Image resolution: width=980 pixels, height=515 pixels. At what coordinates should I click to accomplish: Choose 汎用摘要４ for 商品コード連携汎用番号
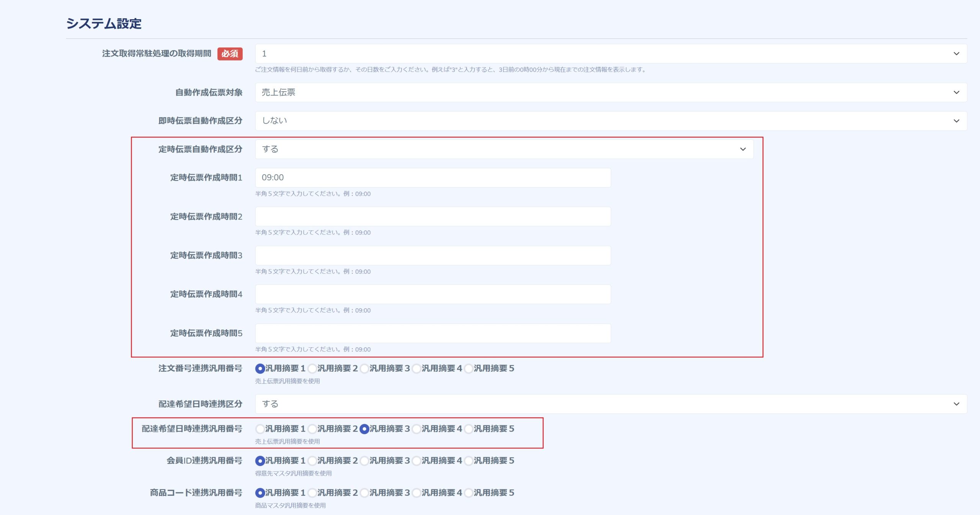click(x=416, y=493)
